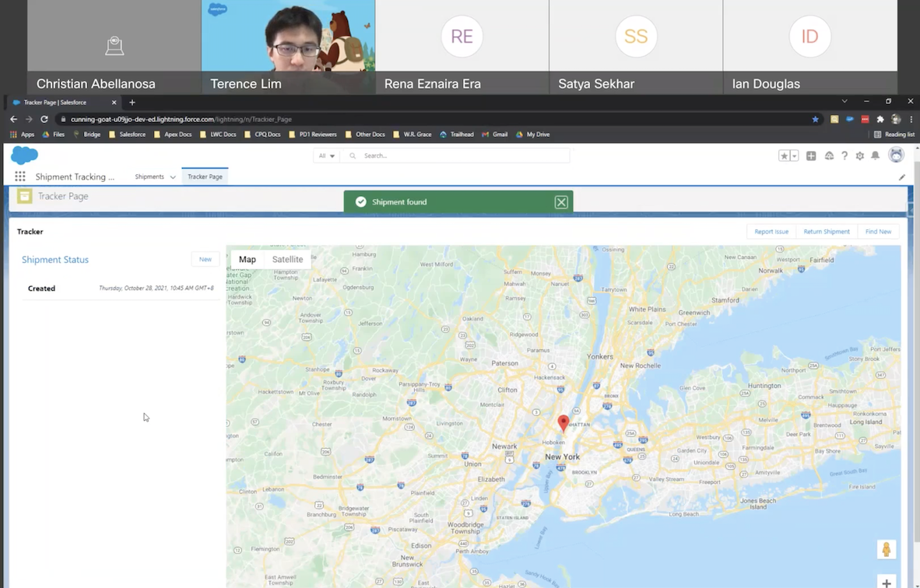Open Global Actions plus icon
The image size is (920, 588).
point(811,156)
